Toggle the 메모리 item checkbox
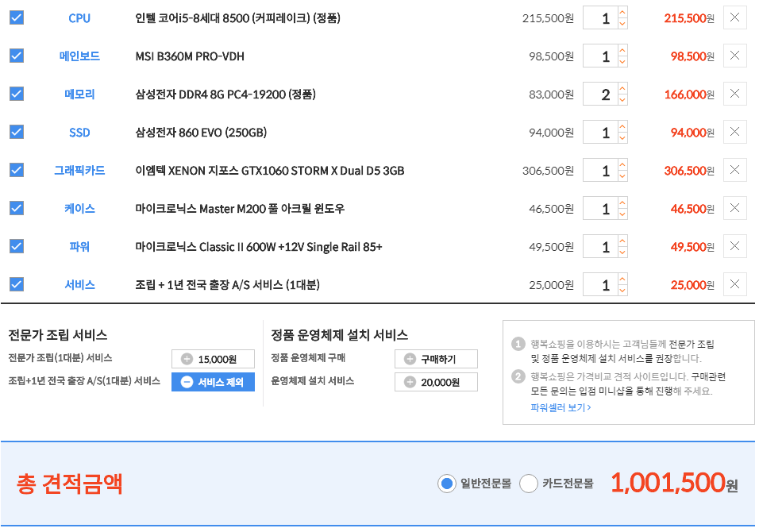The height and width of the screenshot is (532, 759). [x=17, y=94]
